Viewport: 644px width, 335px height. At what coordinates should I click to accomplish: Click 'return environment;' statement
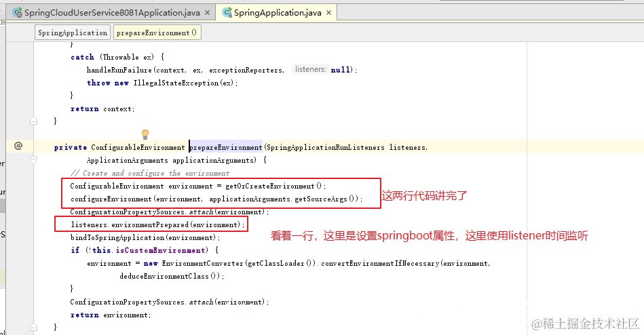(x=111, y=315)
